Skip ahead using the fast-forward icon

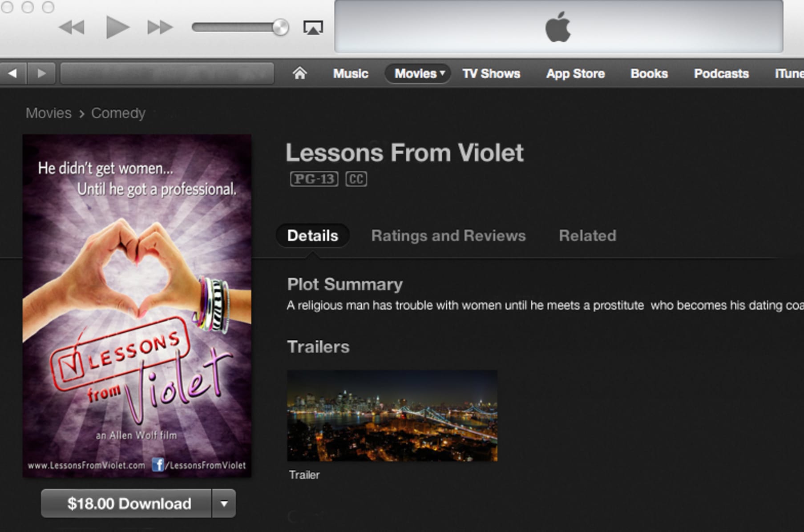click(x=160, y=28)
